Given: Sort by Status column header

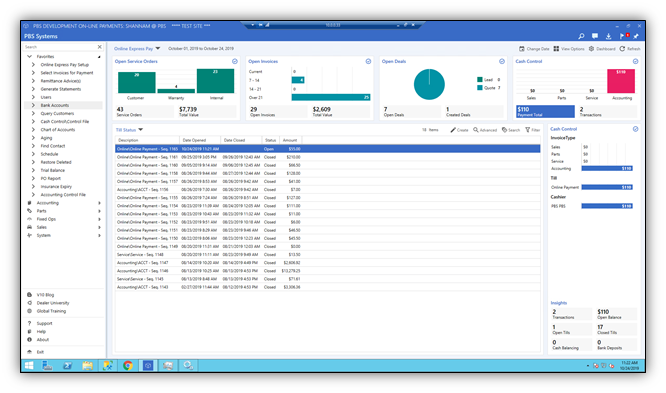Looking at the screenshot, I should tap(270, 140).
